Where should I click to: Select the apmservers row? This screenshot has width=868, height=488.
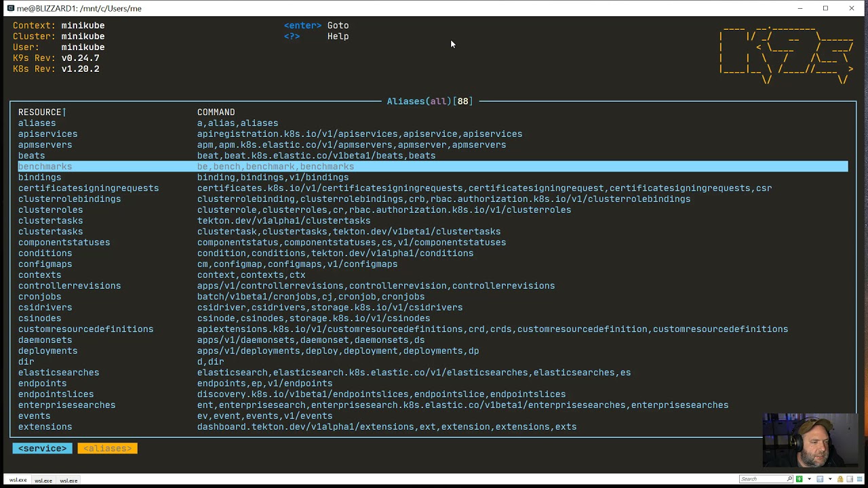click(433, 144)
